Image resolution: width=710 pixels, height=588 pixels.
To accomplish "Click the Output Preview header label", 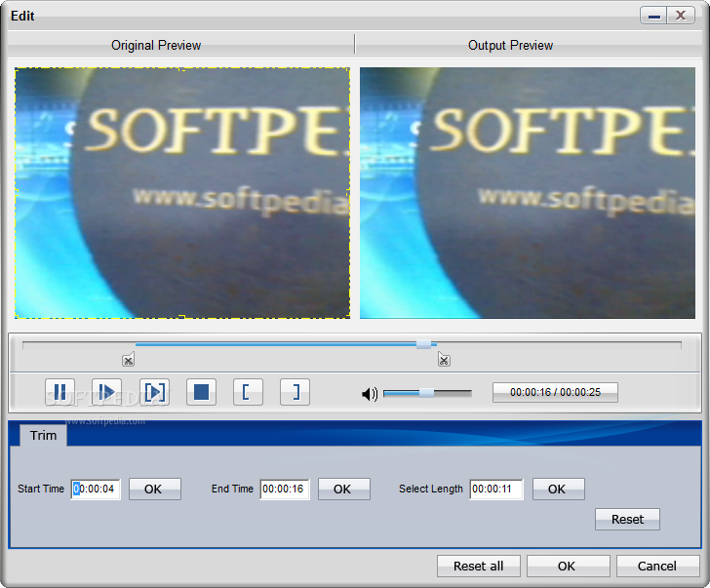I will (x=510, y=45).
